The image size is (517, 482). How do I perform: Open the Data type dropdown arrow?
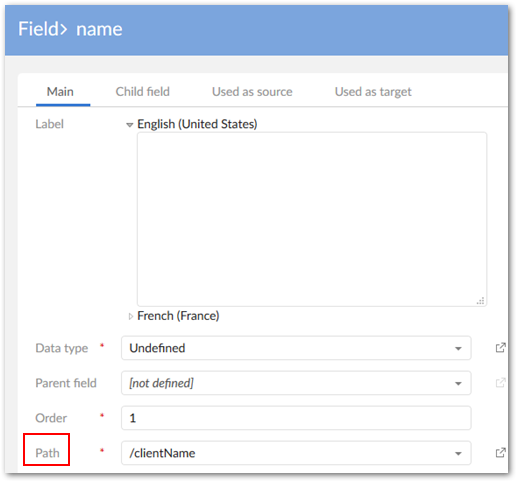point(458,348)
